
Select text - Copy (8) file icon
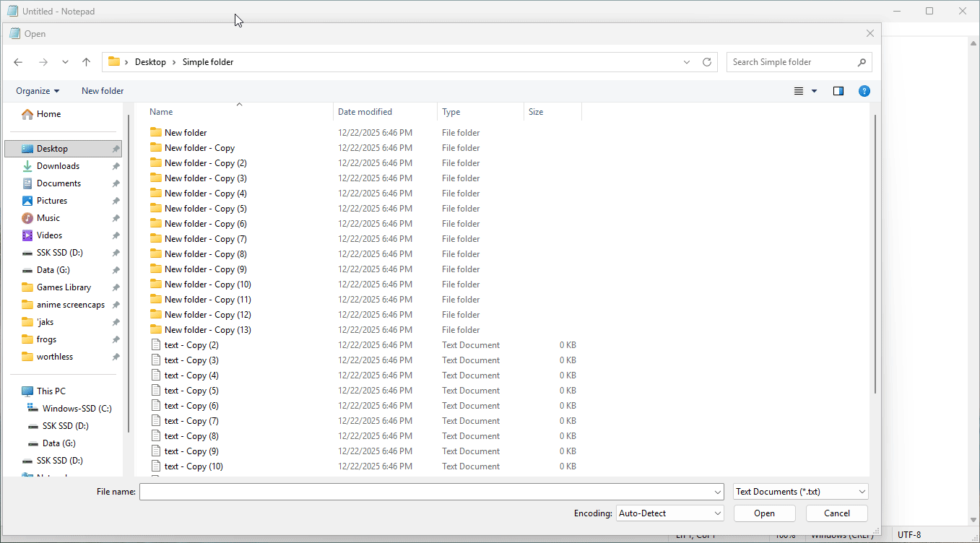pos(156,435)
